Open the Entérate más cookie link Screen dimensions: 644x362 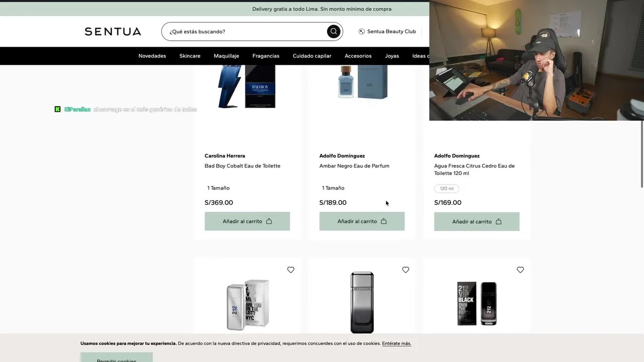pos(396,343)
